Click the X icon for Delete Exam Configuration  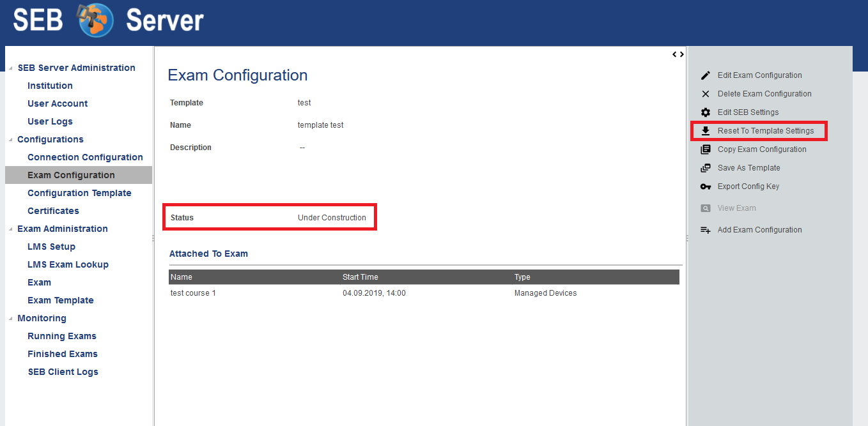click(706, 94)
